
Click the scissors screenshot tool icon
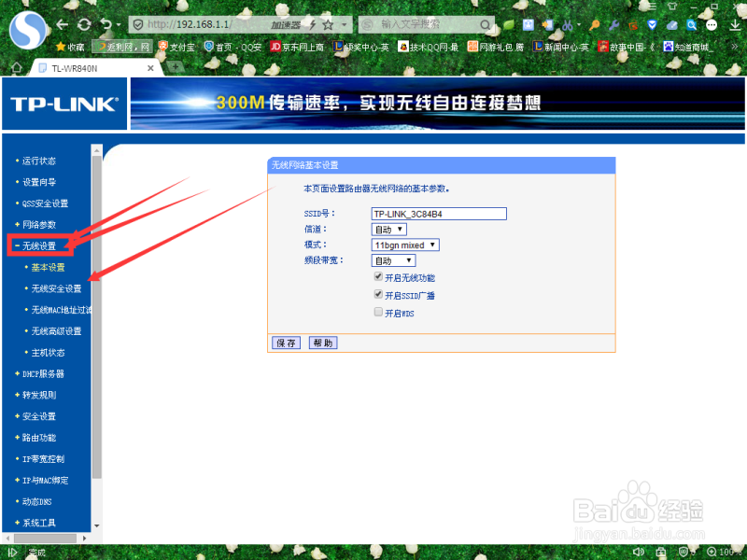click(568, 25)
